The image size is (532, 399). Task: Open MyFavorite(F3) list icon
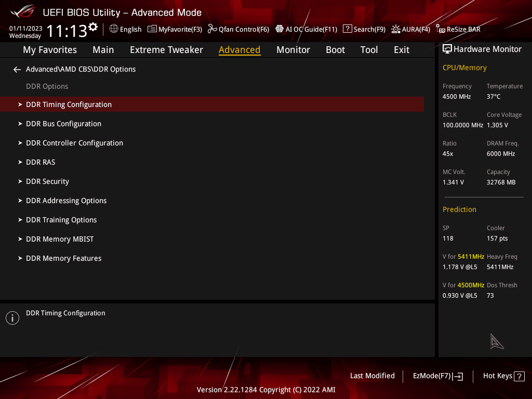152,29
